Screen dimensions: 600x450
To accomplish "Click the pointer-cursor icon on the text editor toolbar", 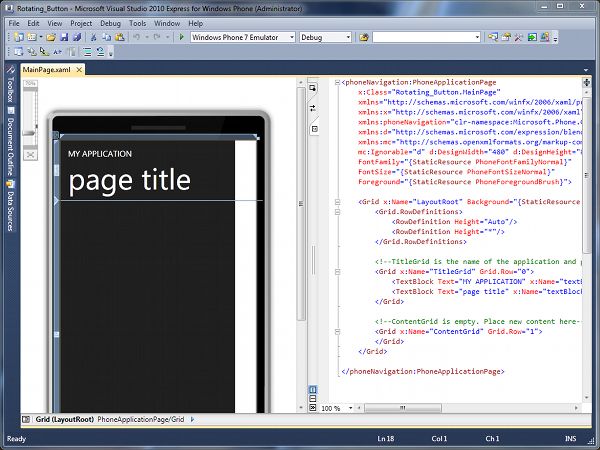I will pos(44,52).
